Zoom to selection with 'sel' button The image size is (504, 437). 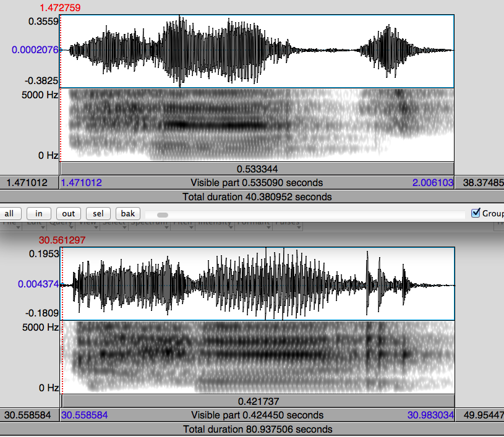click(98, 213)
